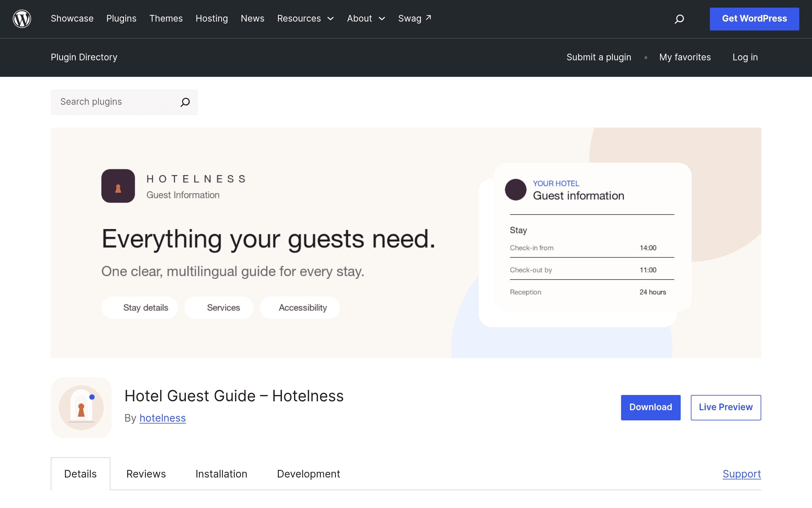Click the Log in link
812x508 pixels.
pos(745,57)
